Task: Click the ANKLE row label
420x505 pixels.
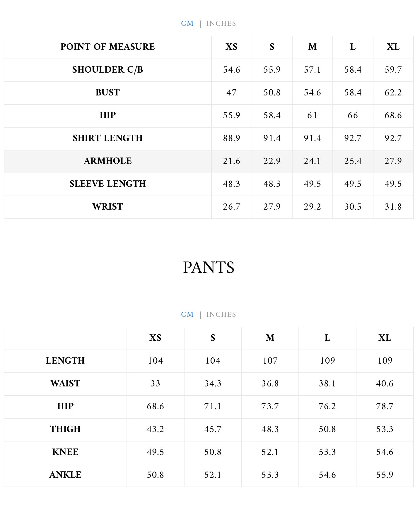Action: [65, 475]
